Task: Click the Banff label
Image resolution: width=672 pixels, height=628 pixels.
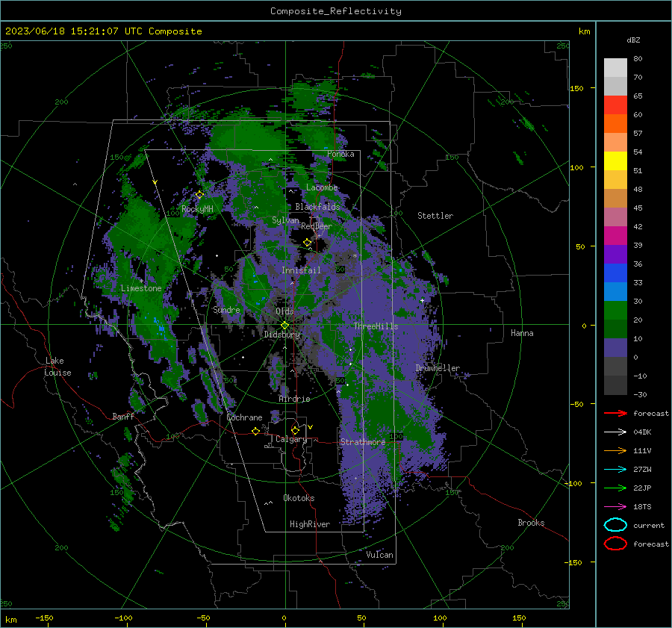Action: [123, 416]
